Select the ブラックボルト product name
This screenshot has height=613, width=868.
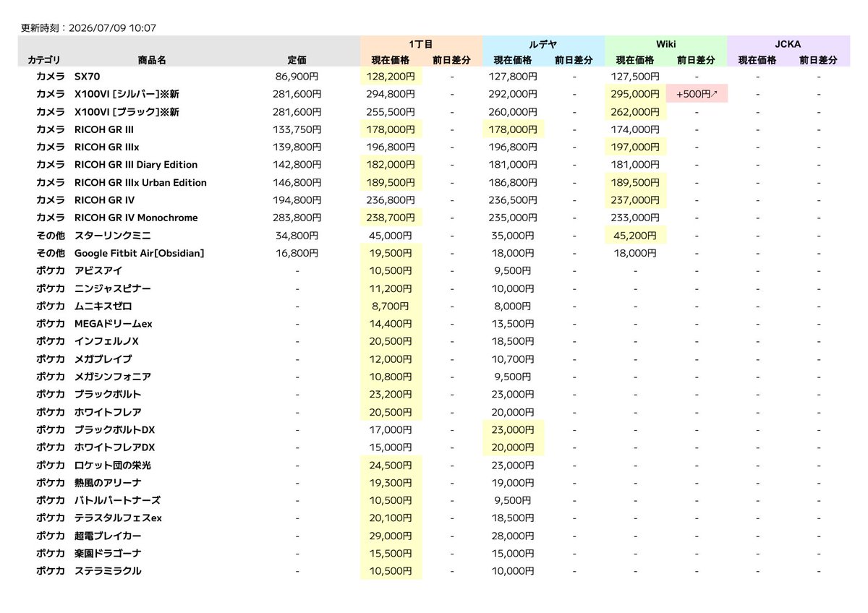tap(108, 394)
